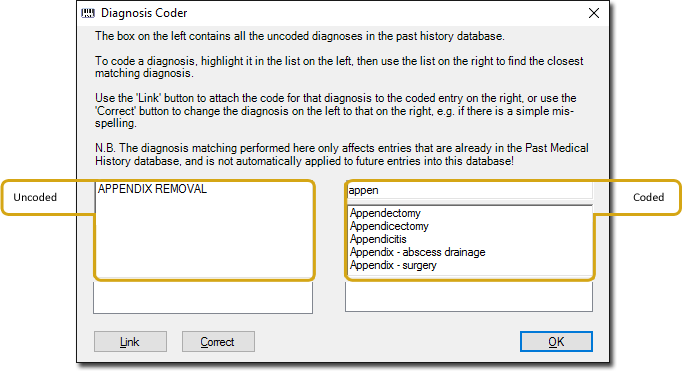Viewport: 682px width, 371px height.
Task: Choose 'Appendix - surgery' in the coded list
Action: tap(393, 265)
